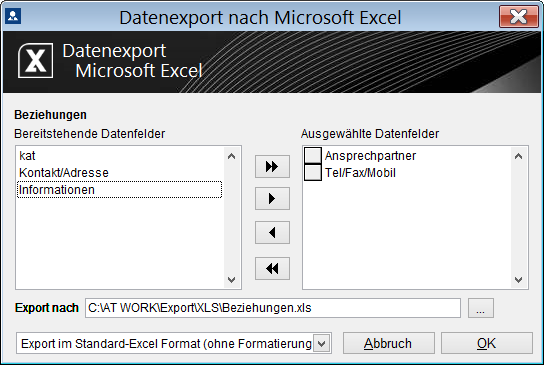544x365 pixels.
Task: Tick the Tel/Fax/Mobil checkbox
Action: (313, 172)
